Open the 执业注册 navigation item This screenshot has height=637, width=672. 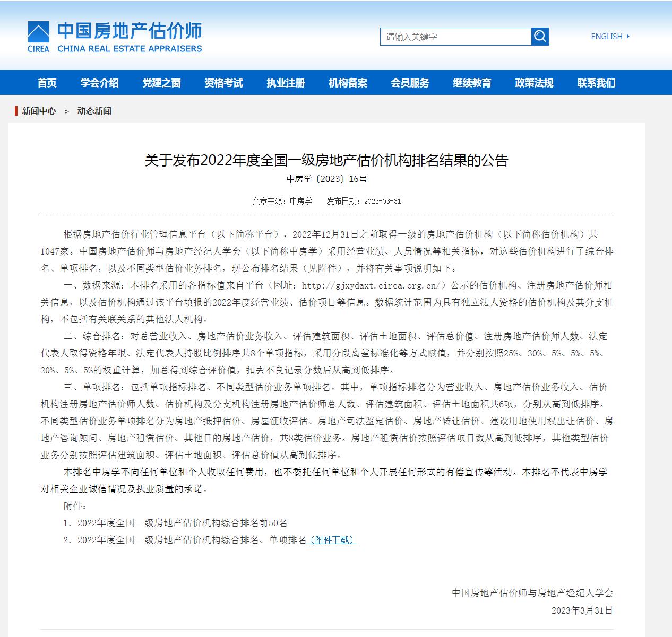(x=286, y=83)
